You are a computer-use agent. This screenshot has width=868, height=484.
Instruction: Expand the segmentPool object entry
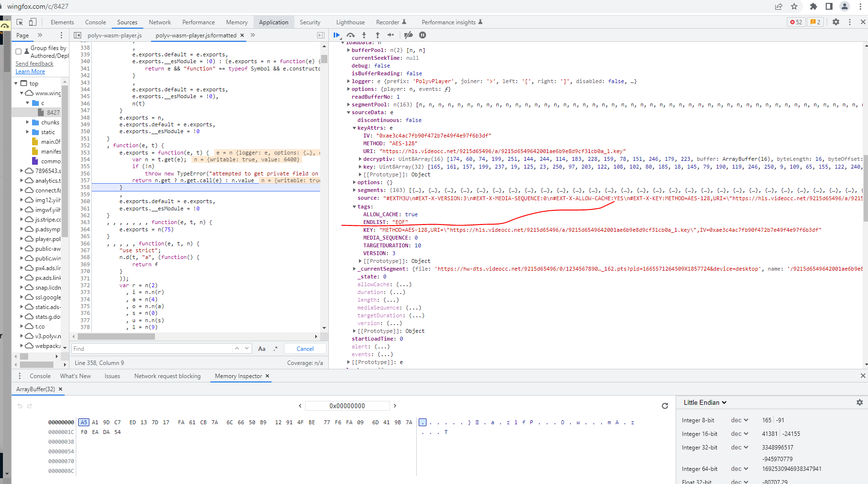coord(349,104)
